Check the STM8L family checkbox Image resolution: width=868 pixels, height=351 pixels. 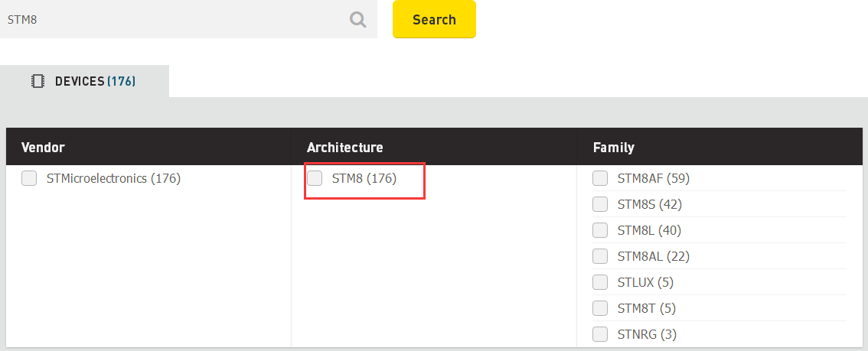point(600,231)
